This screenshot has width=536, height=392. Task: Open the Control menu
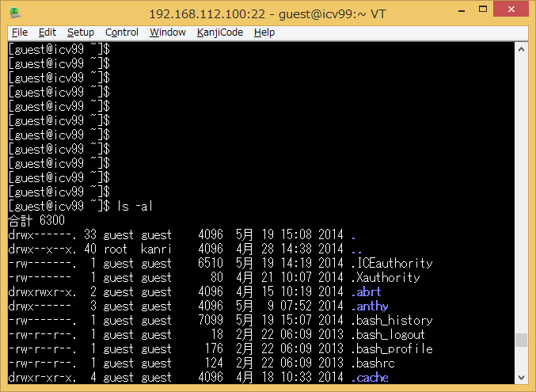[x=121, y=32]
